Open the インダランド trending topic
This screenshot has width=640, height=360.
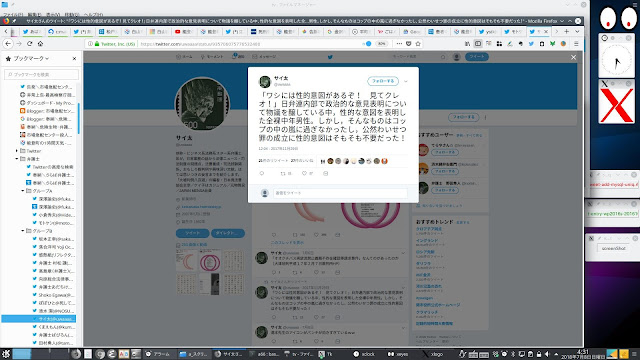tap(427, 241)
